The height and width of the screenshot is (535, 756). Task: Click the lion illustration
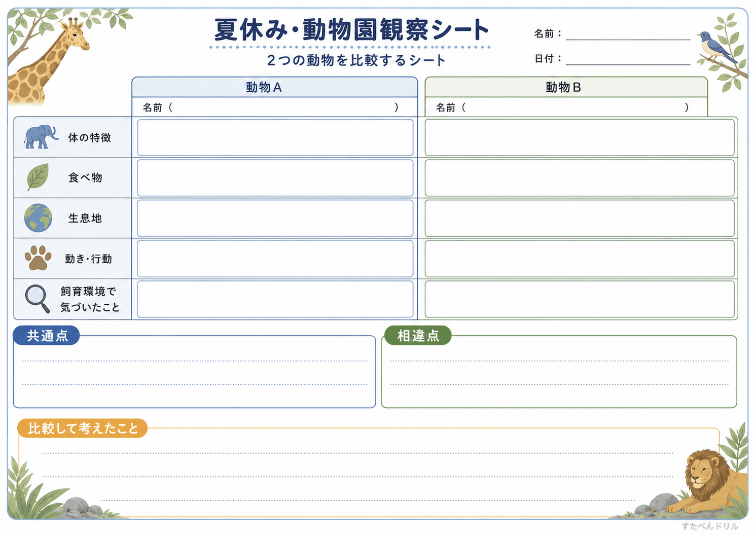click(x=707, y=482)
